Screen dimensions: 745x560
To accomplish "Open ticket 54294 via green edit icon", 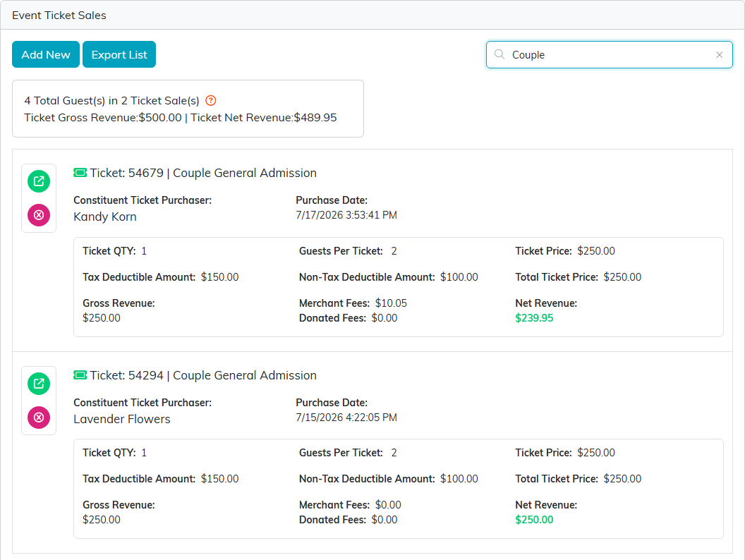I will (x=39, y=383).
